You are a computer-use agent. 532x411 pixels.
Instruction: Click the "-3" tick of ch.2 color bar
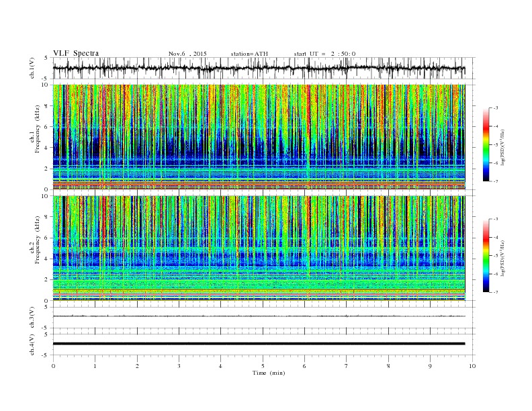496,220
